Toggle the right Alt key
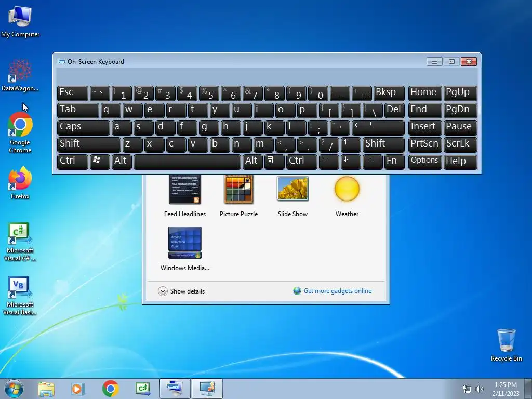The width and height of the screenshot is (532, 399). pos(252,162)
